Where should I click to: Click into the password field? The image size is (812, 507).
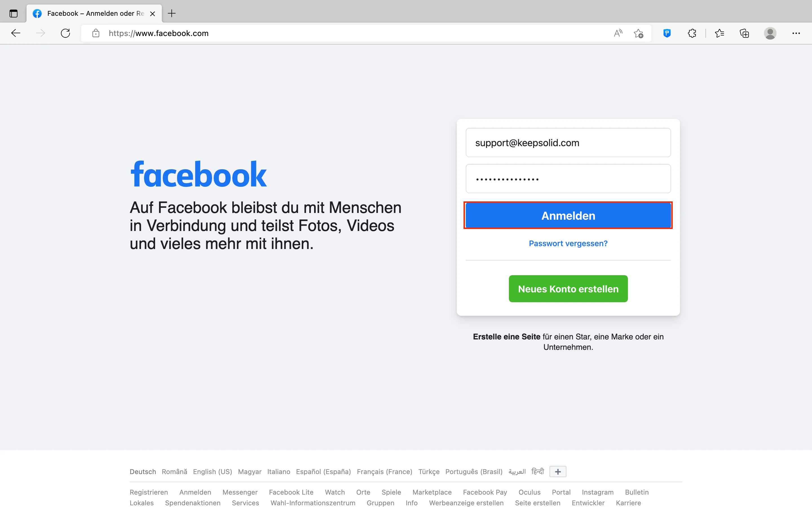568,179
